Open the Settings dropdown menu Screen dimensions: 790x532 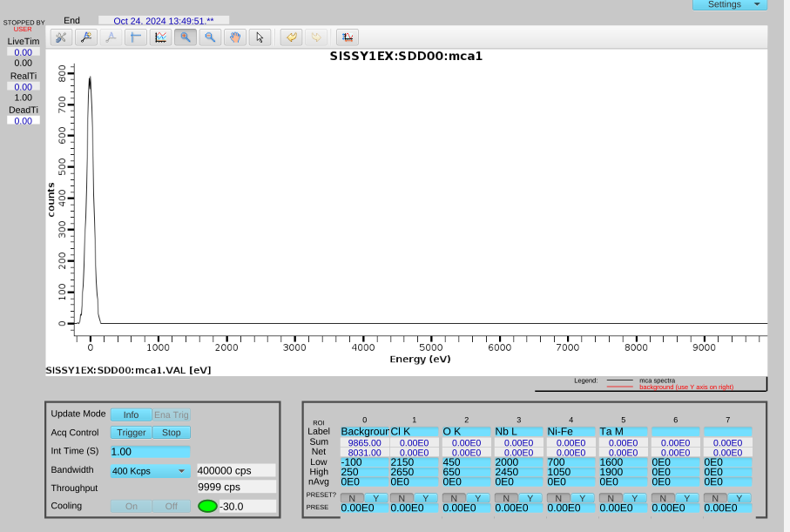[730, 4]
